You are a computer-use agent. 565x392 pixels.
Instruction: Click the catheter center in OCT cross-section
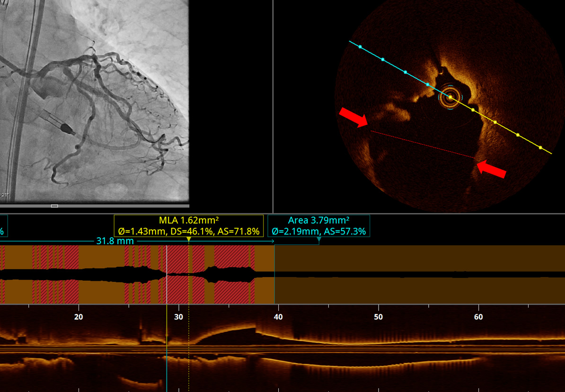pyautogui.click(x=450, y=98)
